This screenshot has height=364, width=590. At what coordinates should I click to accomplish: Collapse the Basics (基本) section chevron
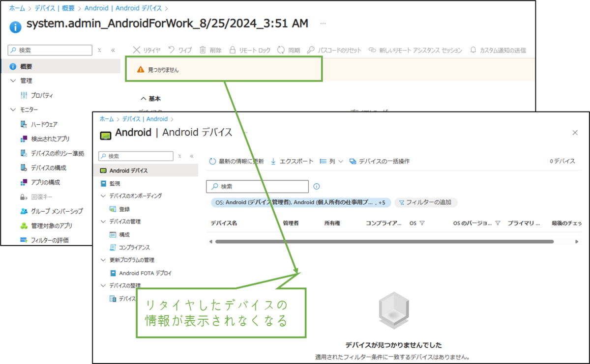click(x=143, y=99)
